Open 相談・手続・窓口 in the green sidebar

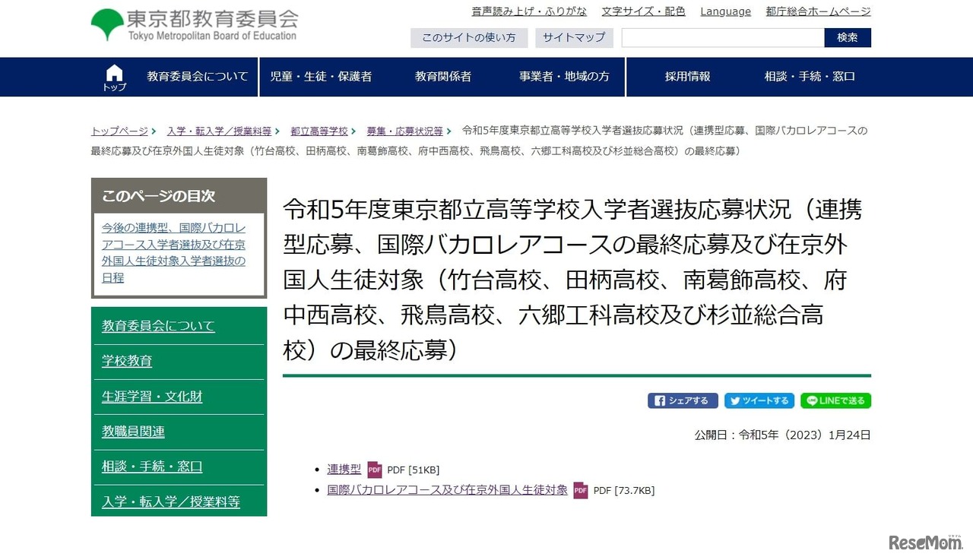(152, 467)
